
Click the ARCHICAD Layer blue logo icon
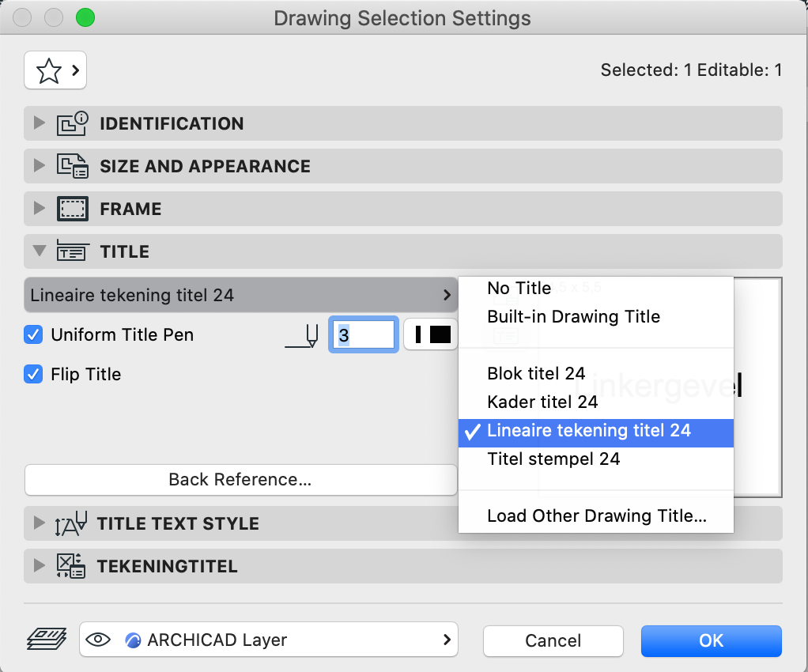coord(133,640)
